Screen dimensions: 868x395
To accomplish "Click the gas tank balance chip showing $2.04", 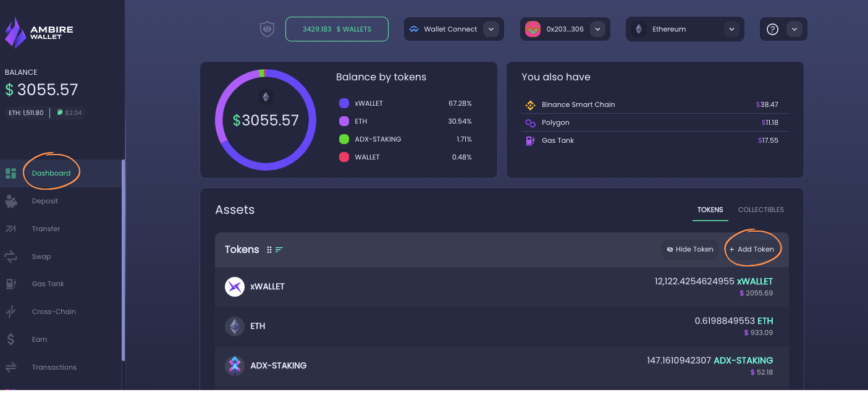I will [x=70, y=113].
